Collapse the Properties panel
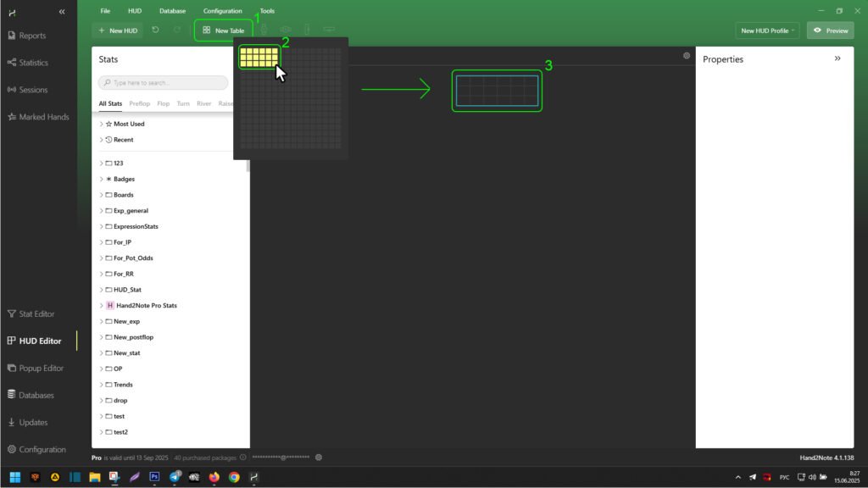 click(x=837, y=58)
